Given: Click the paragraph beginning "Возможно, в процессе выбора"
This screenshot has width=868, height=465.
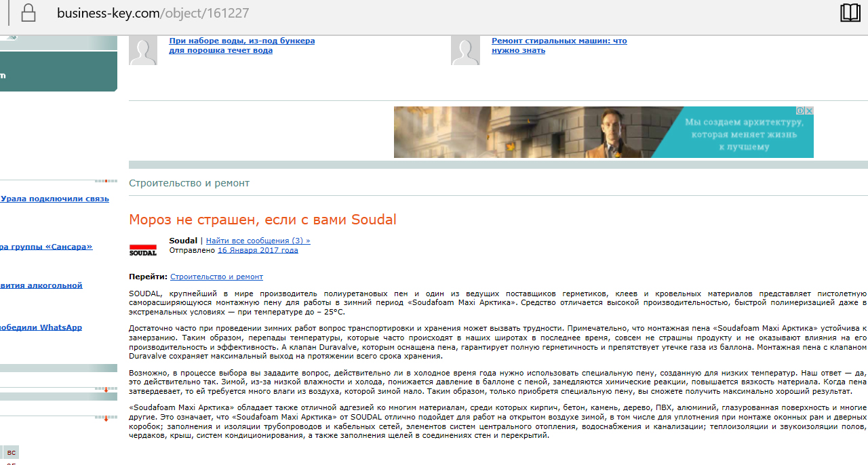Looking at the screenshot, I should 498,382.
